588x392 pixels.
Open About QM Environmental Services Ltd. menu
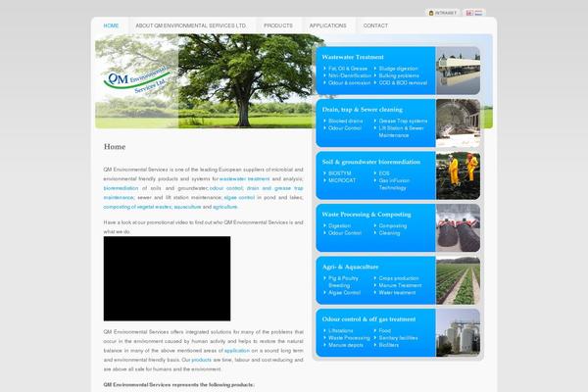click(191, 25)
